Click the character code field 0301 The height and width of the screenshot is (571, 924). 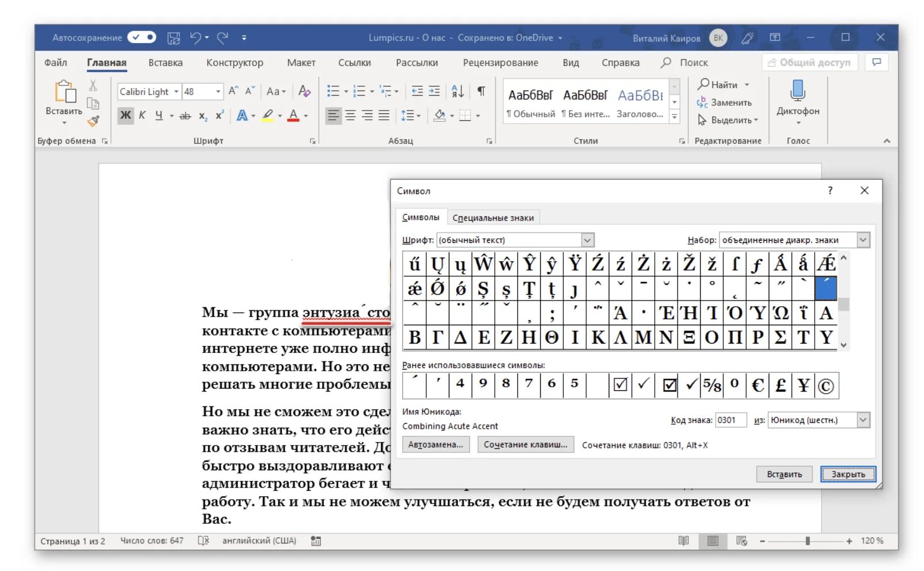pos(731,420)
